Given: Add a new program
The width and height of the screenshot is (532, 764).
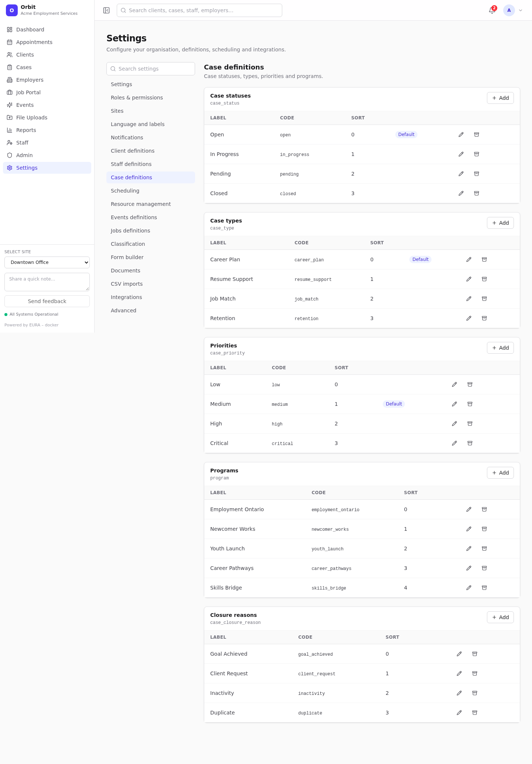Looking at the screenshot, I should click(x=500, y=473).
